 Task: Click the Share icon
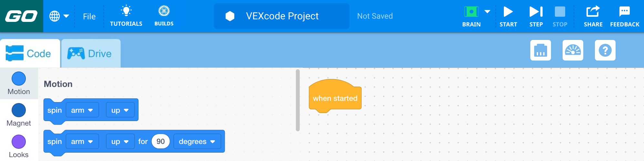pos(593,12)
